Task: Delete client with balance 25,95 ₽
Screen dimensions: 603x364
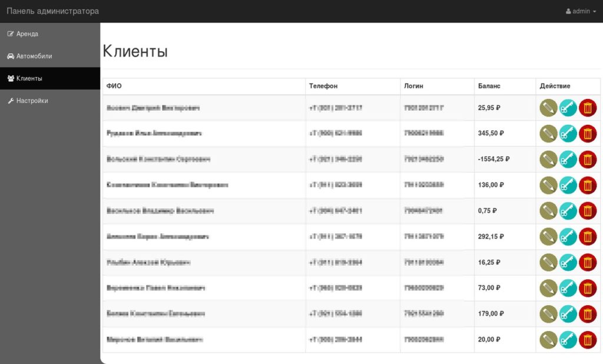Action: click(588, 108)
